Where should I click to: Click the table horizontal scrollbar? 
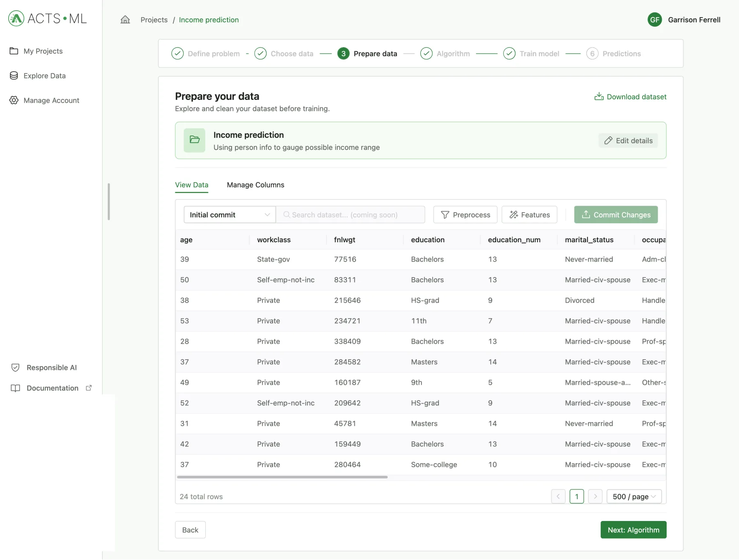tap(282, 477)
